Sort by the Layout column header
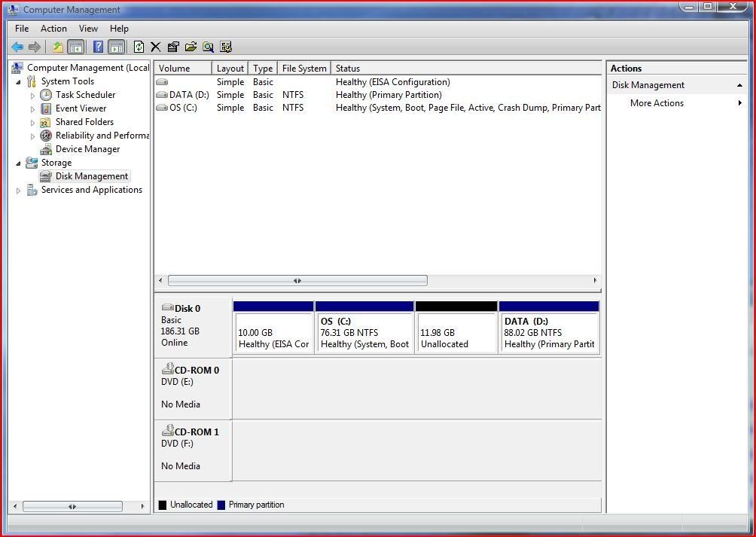Screen dimensions: 756x537 point(230,68)
